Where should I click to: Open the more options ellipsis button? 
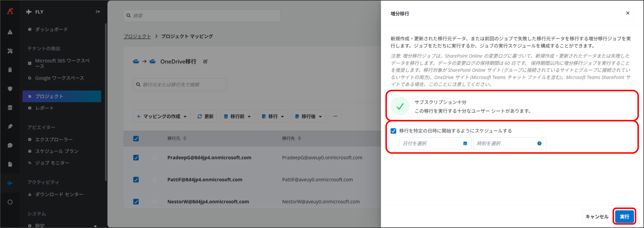(335, 116)
